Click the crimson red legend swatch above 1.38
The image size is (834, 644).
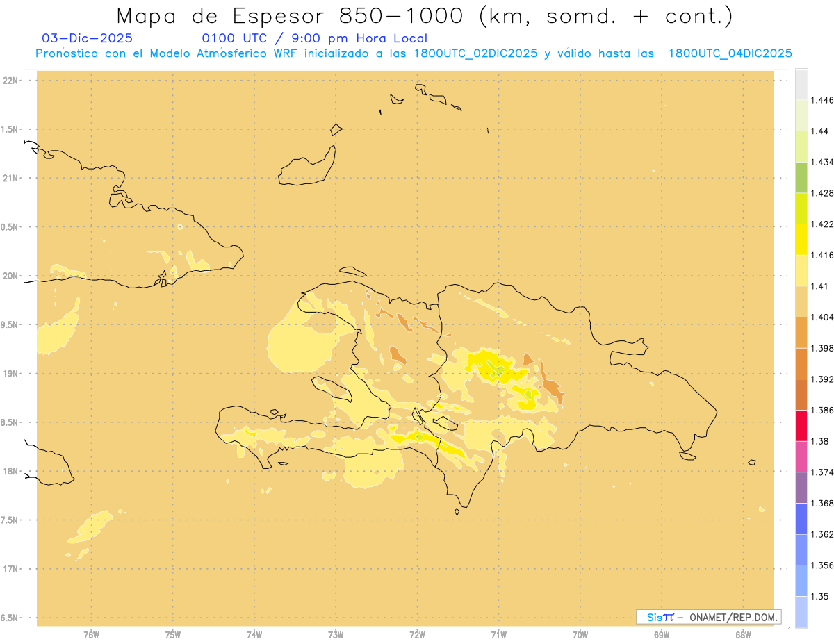tap(801, 425)
